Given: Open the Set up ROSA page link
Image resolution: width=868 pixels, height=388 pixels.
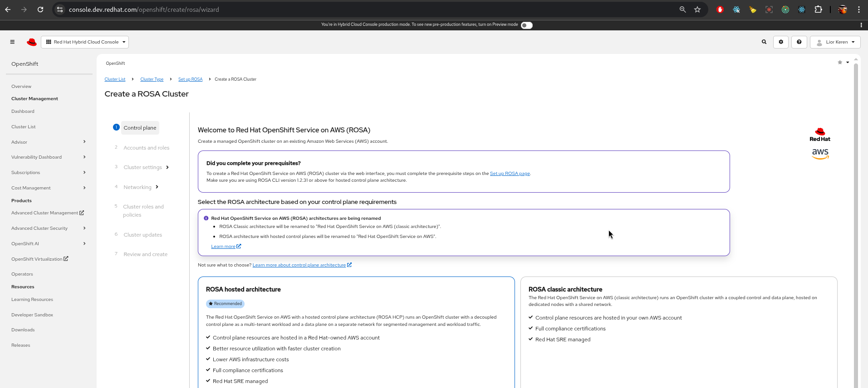Looking at the screenshot, I should click(x=510, y=174).
